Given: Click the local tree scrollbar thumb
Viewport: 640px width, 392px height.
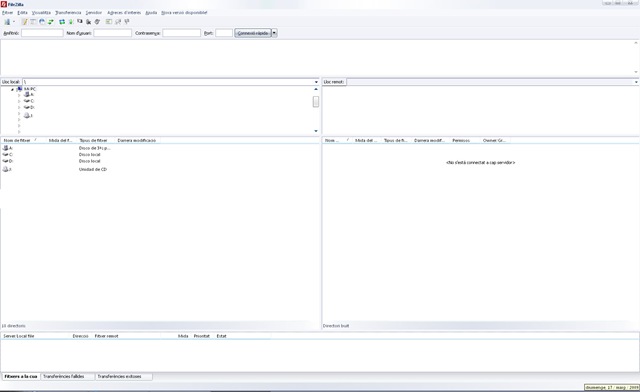Looking at the screenshot, I should [x=316, y=102].
